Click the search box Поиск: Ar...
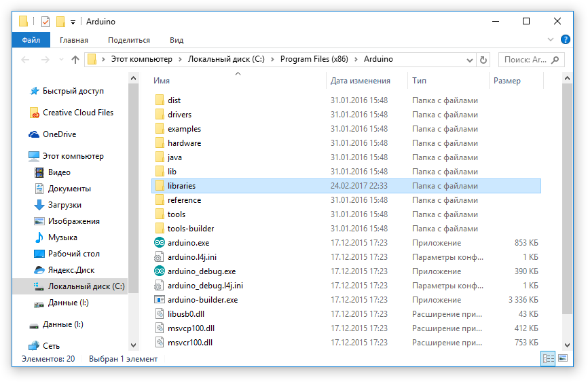The width and height of the screenshot is (588, 382). 531,60
